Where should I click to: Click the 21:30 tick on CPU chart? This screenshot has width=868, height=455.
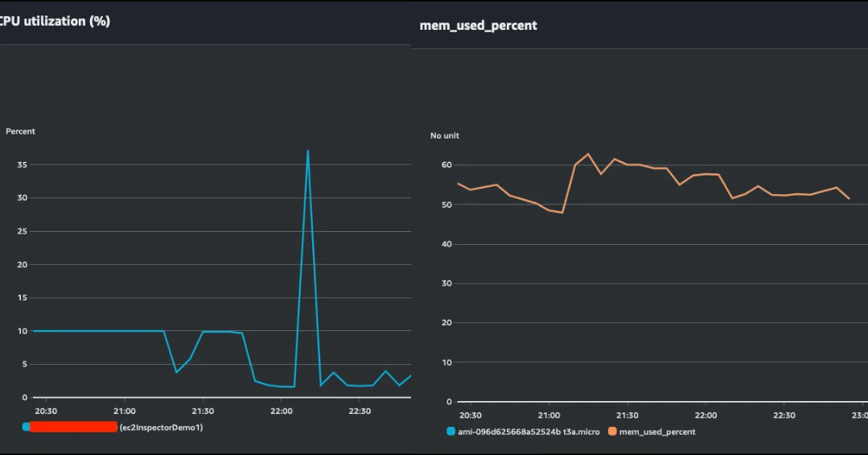pyautogui.click(x=203, y=412)
